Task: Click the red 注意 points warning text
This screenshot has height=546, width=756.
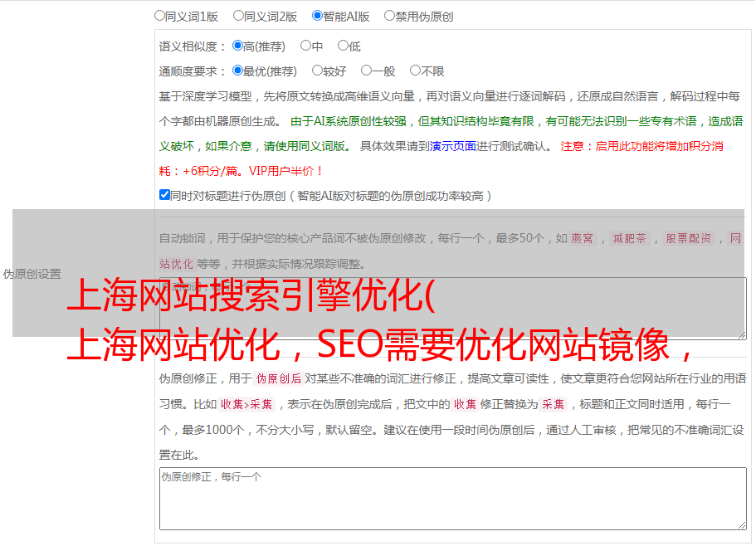Action: click(441, 158)
